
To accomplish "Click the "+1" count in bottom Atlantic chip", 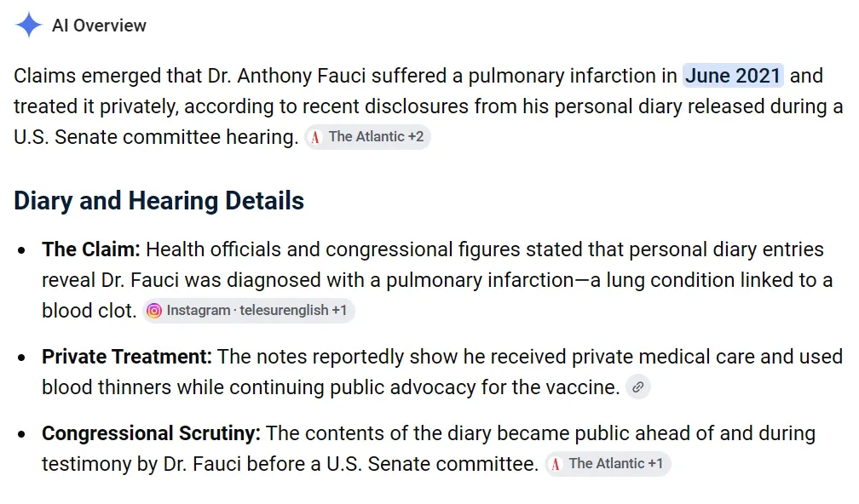I will (655, 463).
